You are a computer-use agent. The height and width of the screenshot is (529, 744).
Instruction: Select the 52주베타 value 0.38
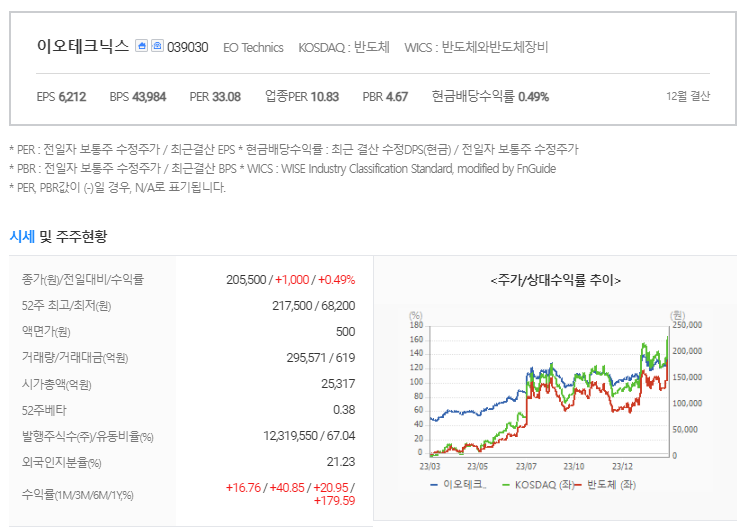tap(344, 410)
